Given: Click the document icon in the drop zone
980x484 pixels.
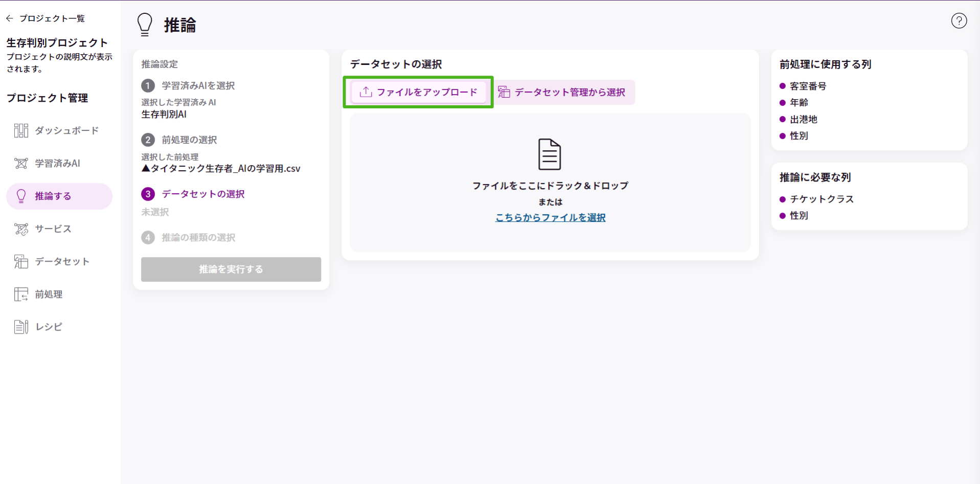Looking at the screenshot, I should (550, 154).
